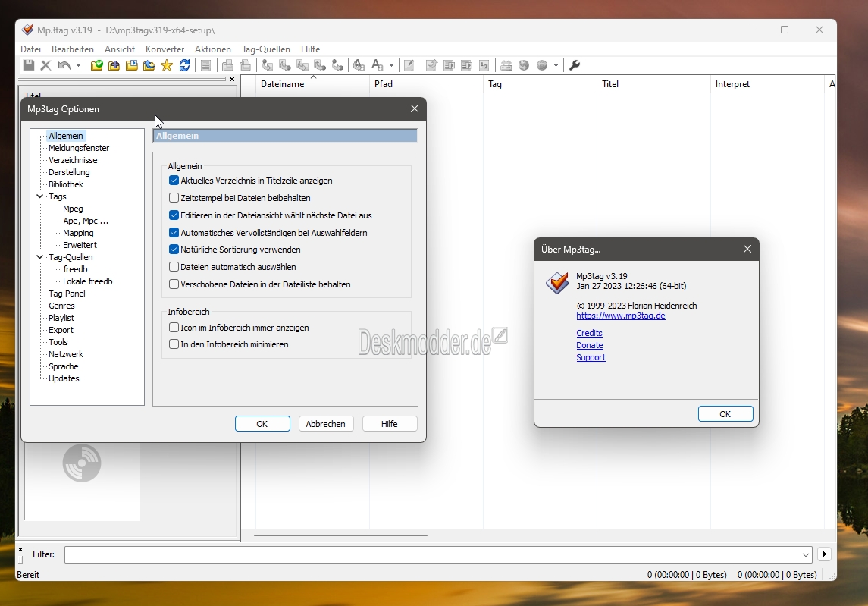Image resolution: width=868 pixels, height=606 pixels.
Task: Click the pencil edit toolbar icon
Action: click(x=409, y=65)
